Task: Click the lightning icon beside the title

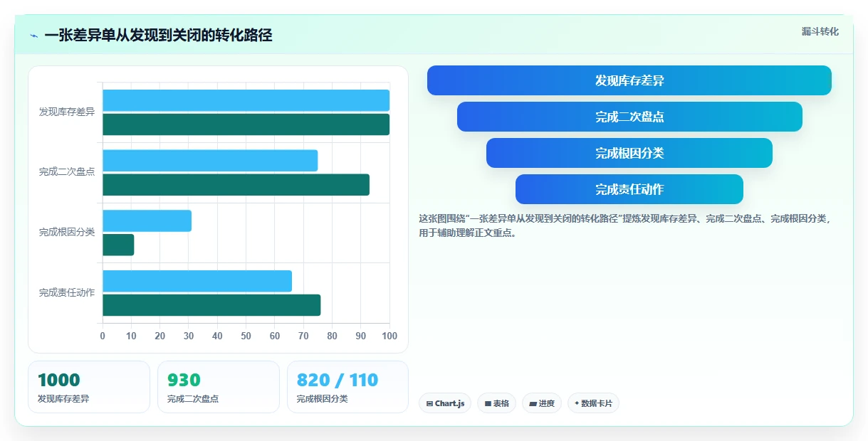Action: (x=33, y=36)
